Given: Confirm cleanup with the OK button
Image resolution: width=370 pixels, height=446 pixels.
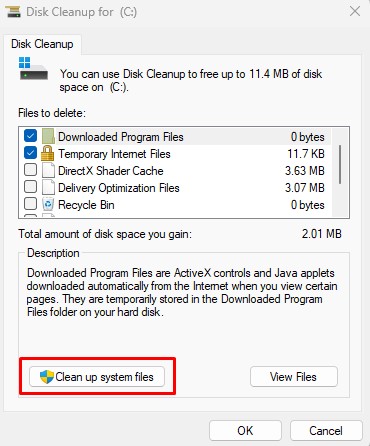Looking at the screenshot, I should [245, 431].
